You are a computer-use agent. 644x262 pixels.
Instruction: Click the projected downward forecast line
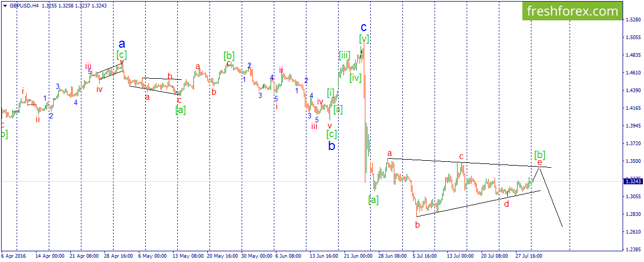click(x=551, y=196)
